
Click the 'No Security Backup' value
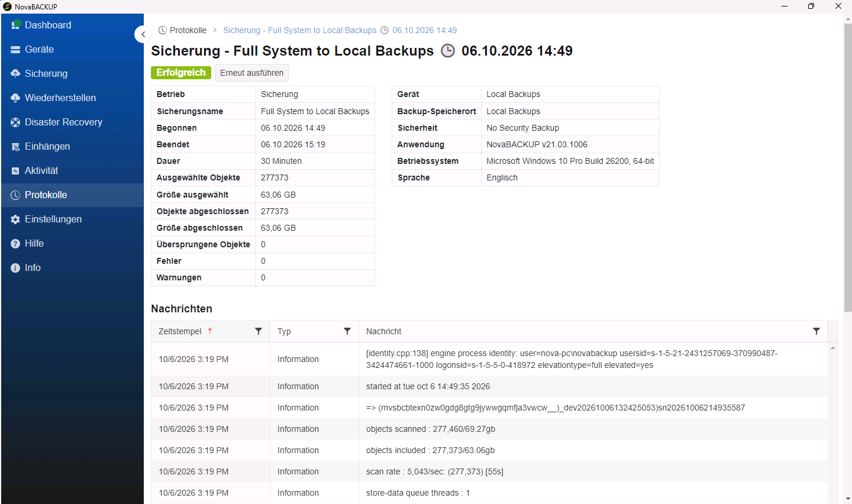pyautogui.click(x=522, y=128)
